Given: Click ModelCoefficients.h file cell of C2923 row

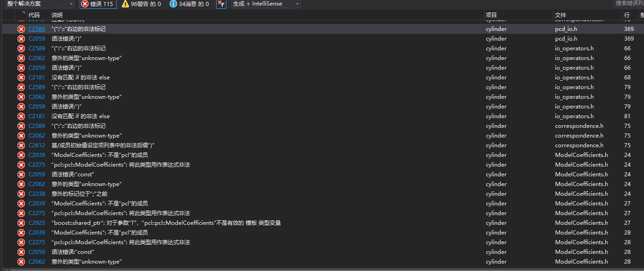Looking at the screenshot, I should pyautogui.click(x=581, y=223).
